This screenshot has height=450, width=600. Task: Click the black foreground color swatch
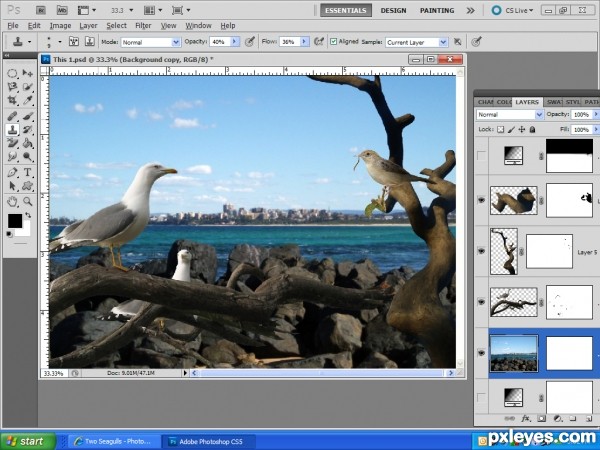click(x=15, y=221)
